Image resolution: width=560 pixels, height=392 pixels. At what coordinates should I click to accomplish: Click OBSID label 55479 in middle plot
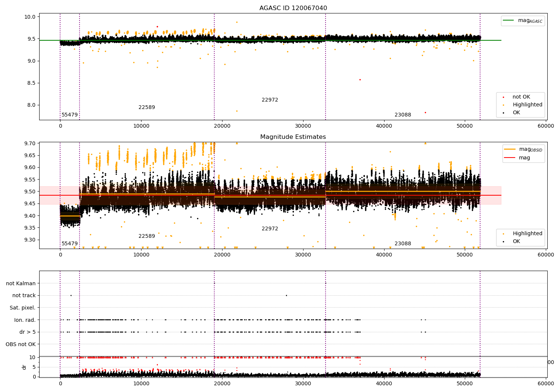70,244
